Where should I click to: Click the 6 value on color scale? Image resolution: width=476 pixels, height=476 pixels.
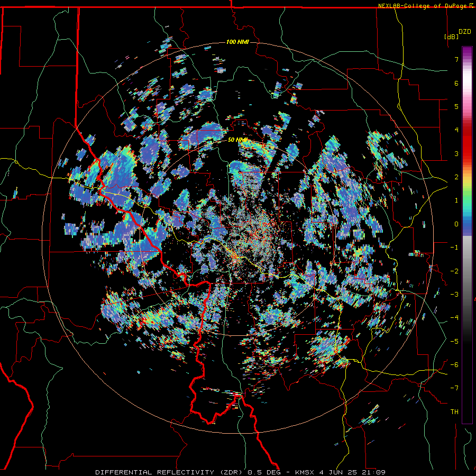[x=456, y=83]
